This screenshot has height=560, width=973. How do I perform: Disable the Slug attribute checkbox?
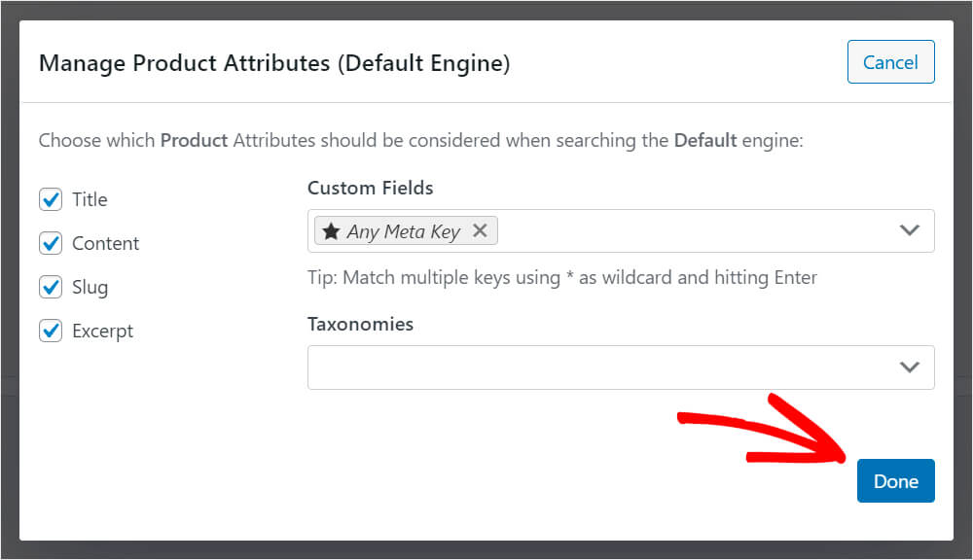click(51, 287)
